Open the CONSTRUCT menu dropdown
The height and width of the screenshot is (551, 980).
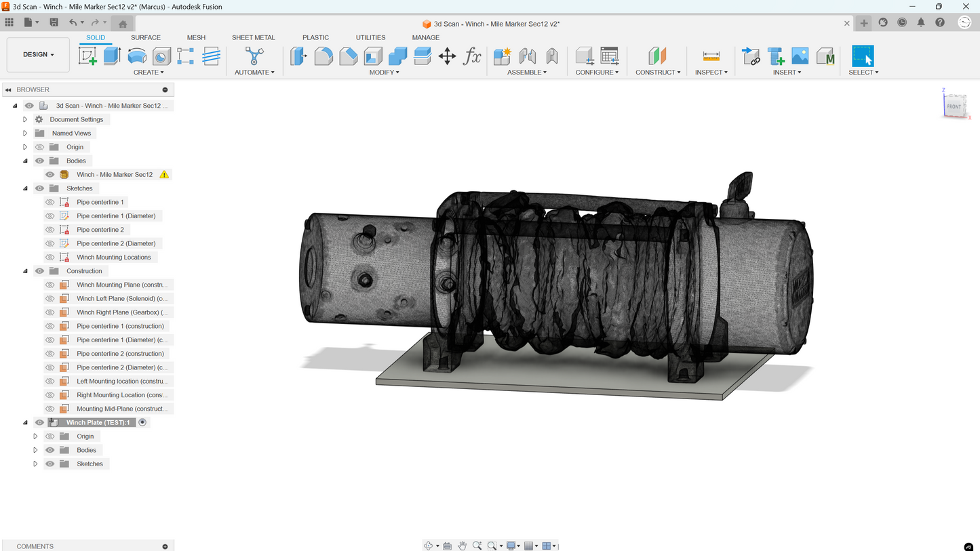[x=657, y=72]
